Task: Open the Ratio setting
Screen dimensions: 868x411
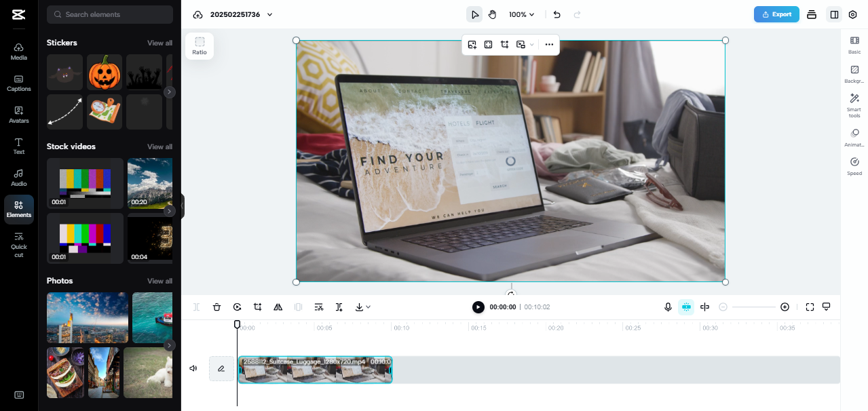Action: coord(200,46)
